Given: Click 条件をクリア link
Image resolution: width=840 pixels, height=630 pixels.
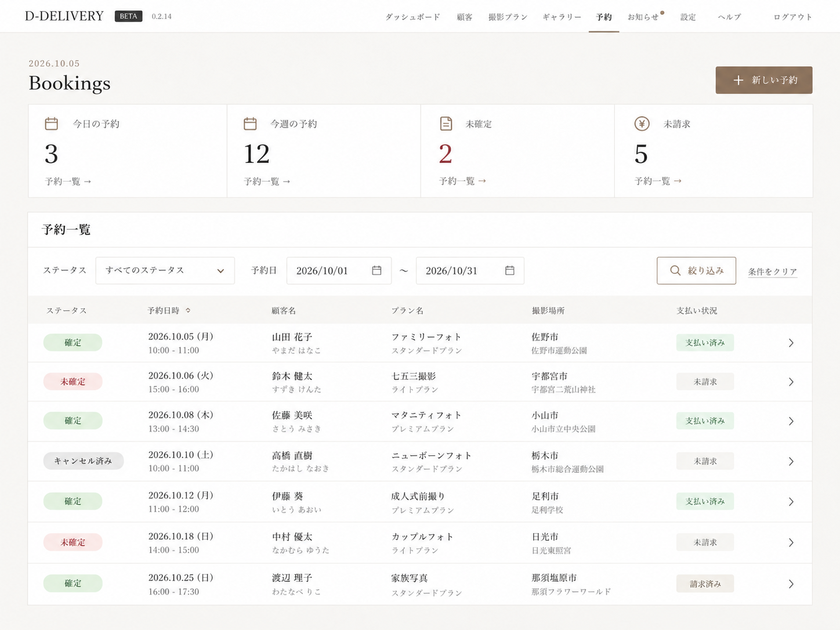Looking at the screenshot, I should 772,271.
